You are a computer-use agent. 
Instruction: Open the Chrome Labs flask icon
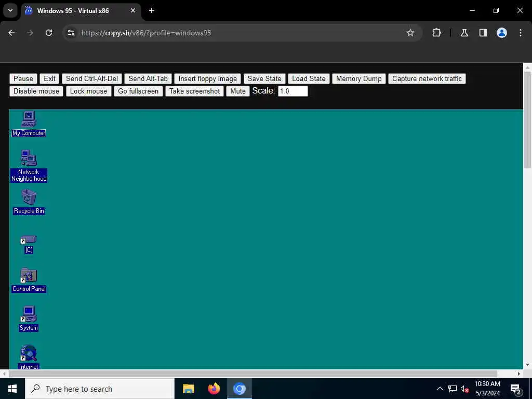(464, 33)
